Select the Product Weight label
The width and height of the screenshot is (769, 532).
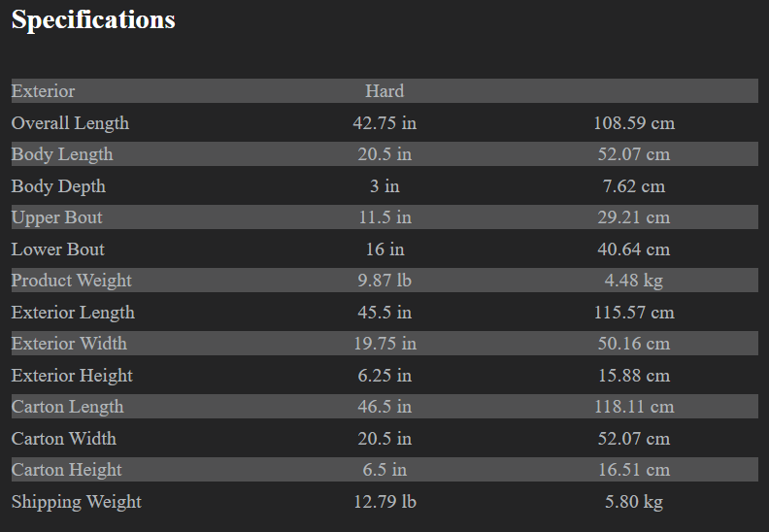pos(72,281)
